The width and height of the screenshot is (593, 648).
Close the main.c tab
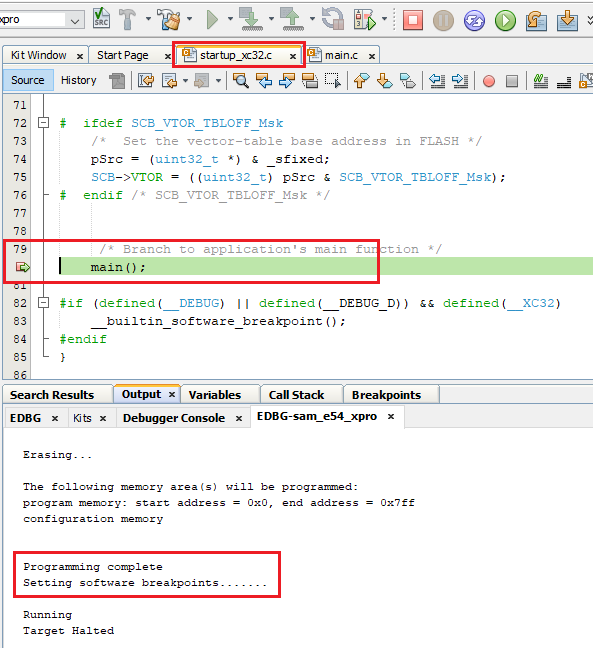372,56
